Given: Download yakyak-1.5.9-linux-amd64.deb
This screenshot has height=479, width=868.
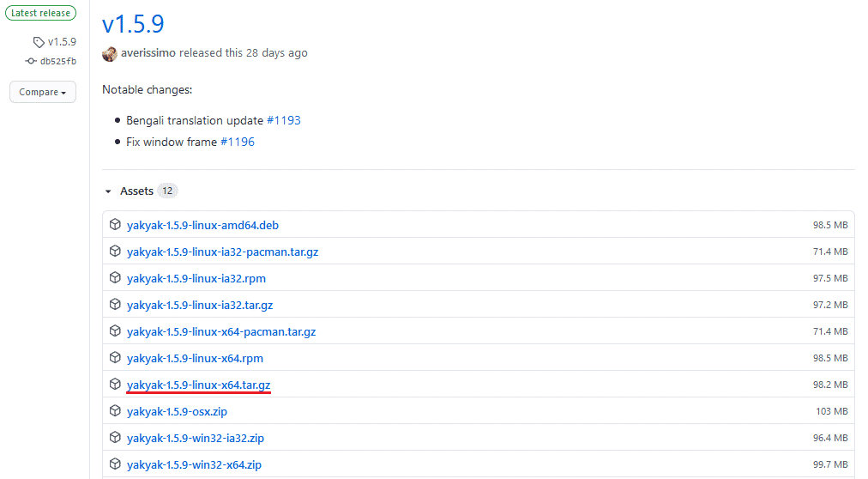Looking at the screenshot, I should (x=202, y=226).
